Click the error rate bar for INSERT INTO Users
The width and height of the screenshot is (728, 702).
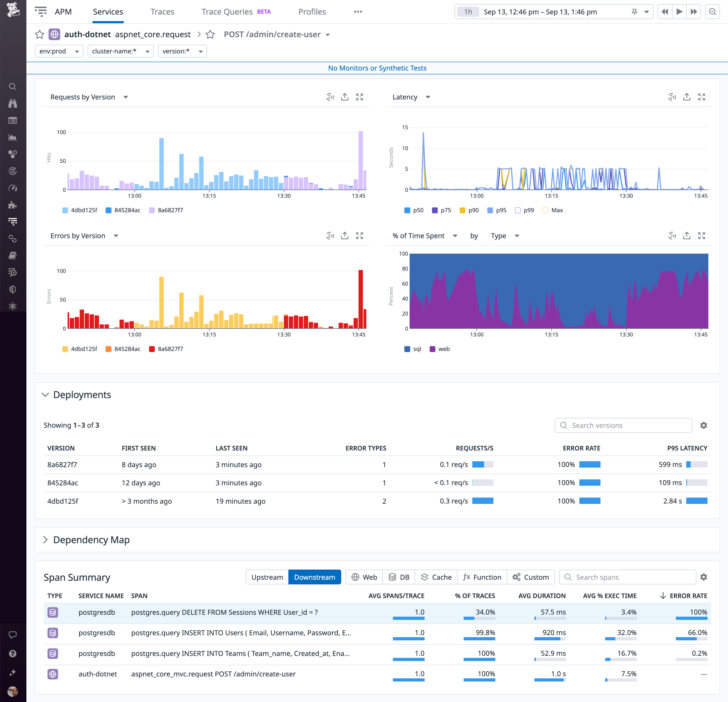point(692,638)
